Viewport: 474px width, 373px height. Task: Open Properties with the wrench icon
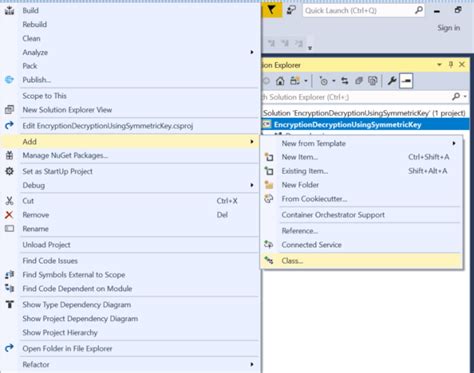tap(392, 81)
